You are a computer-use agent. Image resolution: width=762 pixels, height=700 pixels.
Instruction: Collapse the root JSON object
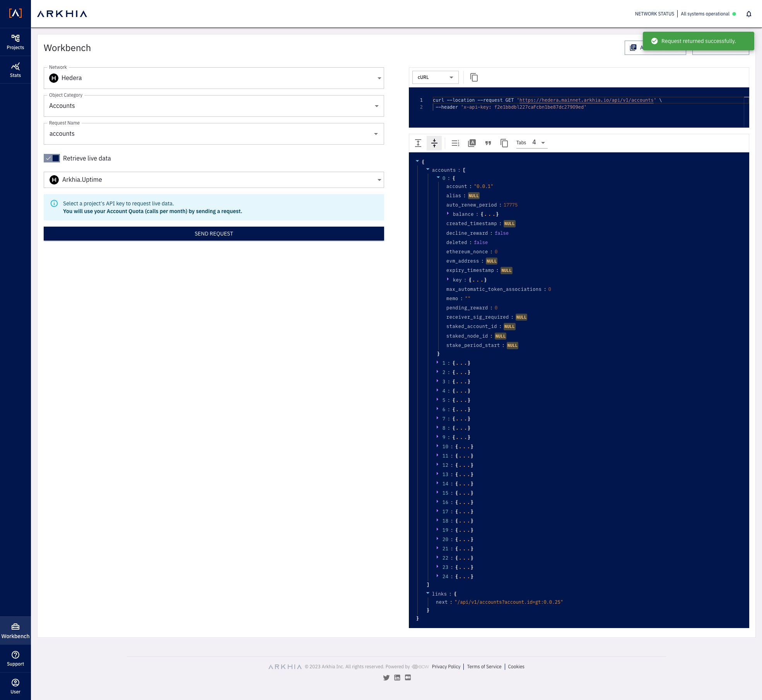pos(417,161)
